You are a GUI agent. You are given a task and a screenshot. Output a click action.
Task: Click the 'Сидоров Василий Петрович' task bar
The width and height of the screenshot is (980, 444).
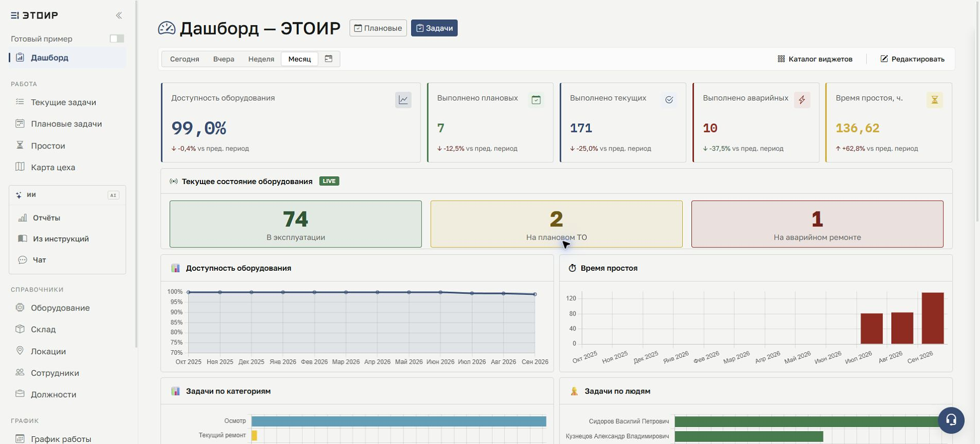(x=810, y=421)
